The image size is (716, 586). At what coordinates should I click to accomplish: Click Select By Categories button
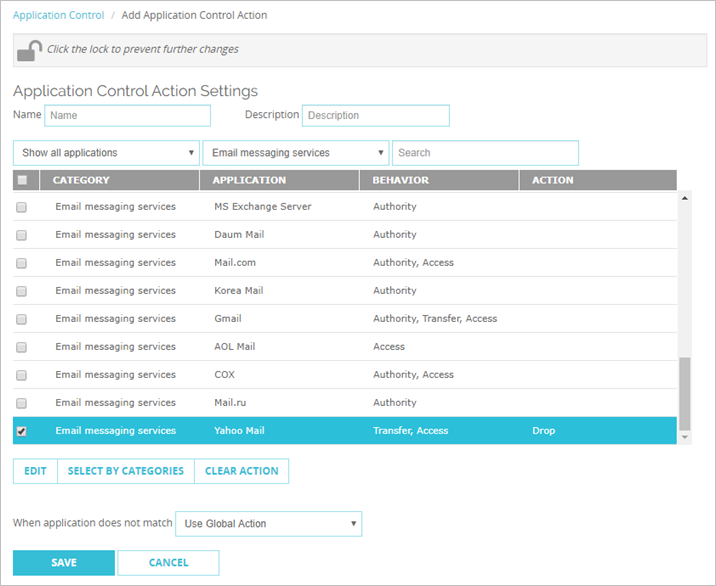pos(126,471)
